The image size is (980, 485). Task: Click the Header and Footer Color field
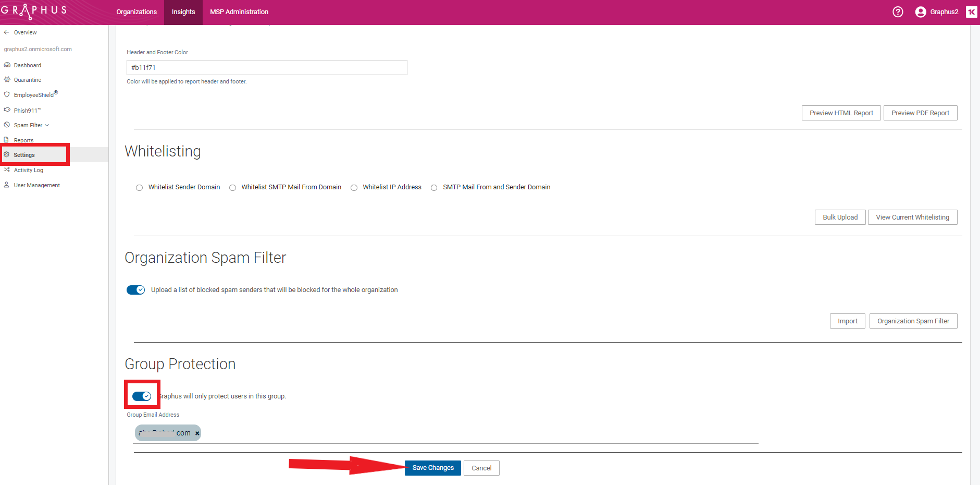coord(267,68)
